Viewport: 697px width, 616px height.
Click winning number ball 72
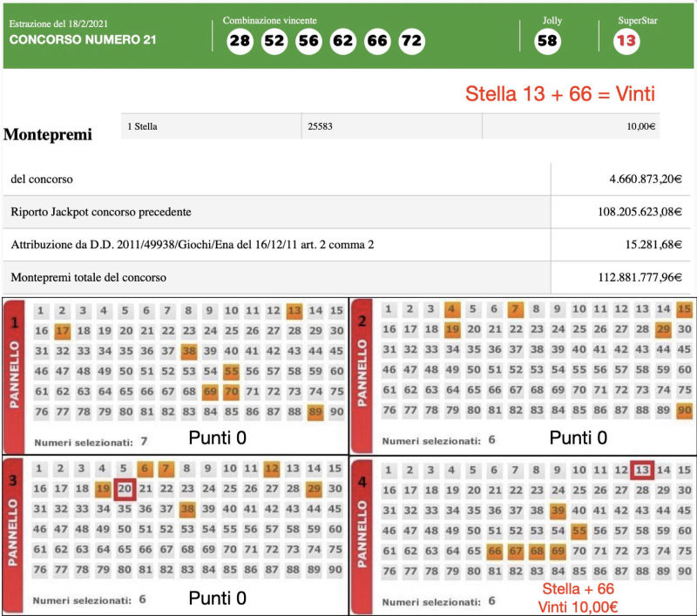point(411,42)
